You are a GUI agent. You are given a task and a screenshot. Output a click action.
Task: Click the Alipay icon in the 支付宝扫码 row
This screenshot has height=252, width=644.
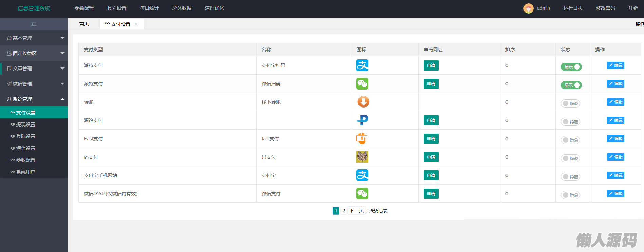pos(362,65)
